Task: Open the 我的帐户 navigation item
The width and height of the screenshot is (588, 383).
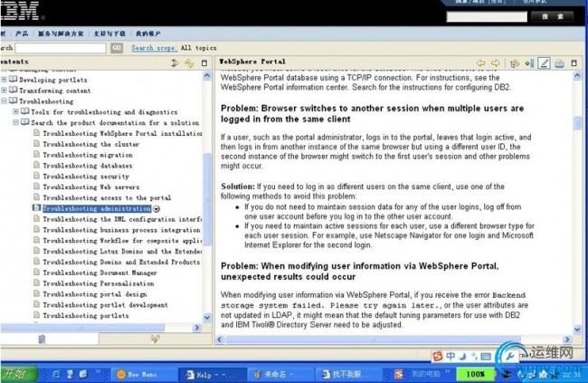Action: click(148, 34)
